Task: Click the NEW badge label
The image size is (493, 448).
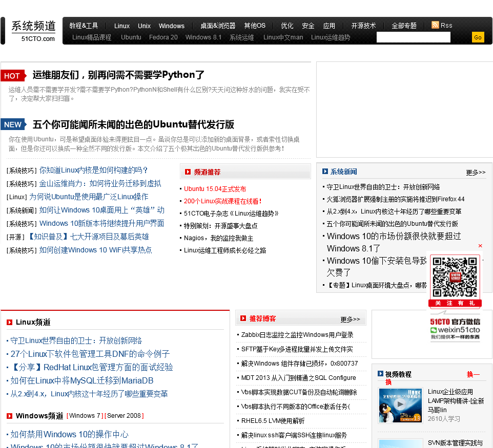Action: [x=13, y=124]
